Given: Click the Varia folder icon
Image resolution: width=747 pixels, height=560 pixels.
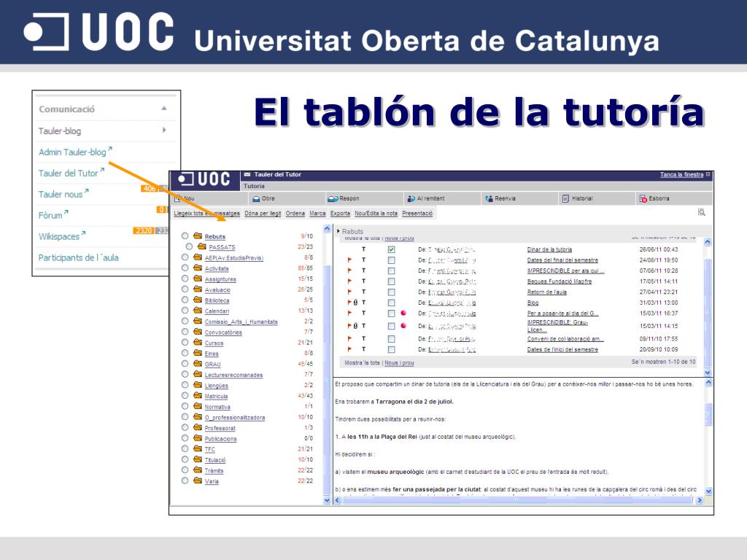Looking at the screenshot, I should coord(198,481).
